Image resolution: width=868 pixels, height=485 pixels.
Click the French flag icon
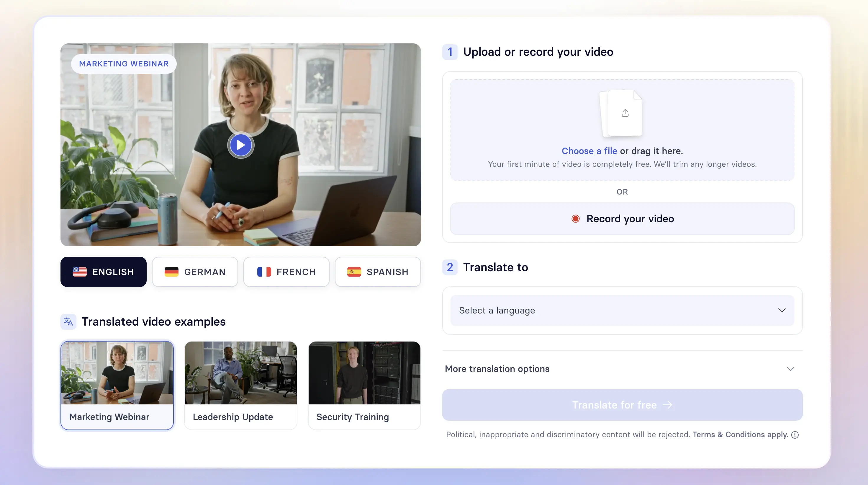click(x=264, y=272)
